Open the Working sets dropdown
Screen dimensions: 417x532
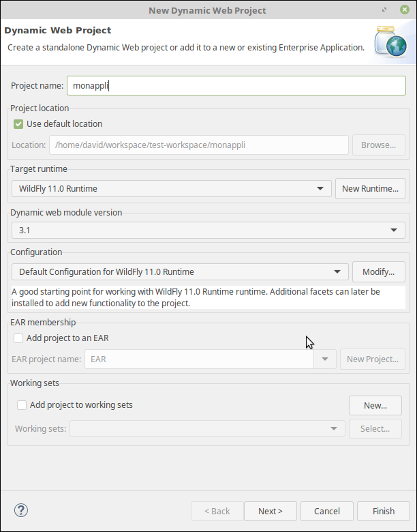(208, 429)
